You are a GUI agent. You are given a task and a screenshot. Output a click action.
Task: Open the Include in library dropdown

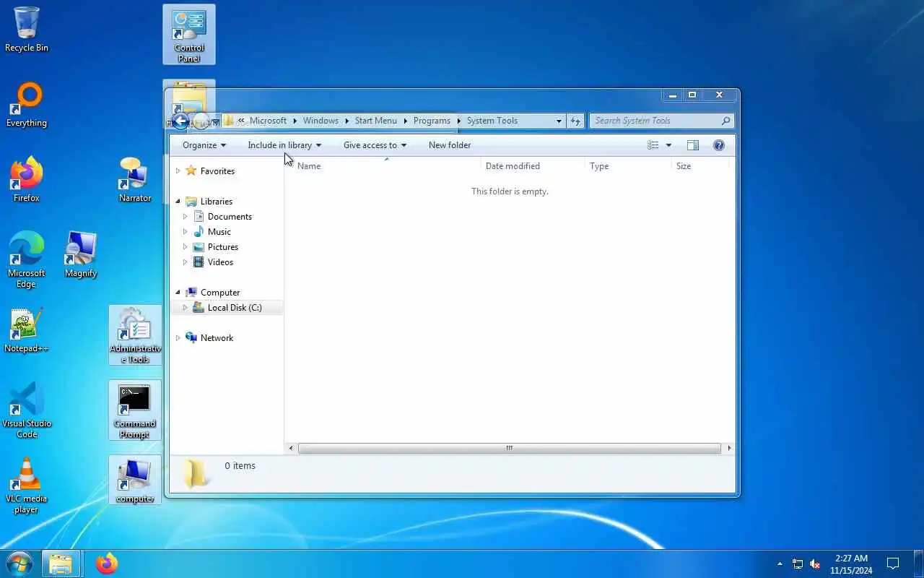point(284,145)
